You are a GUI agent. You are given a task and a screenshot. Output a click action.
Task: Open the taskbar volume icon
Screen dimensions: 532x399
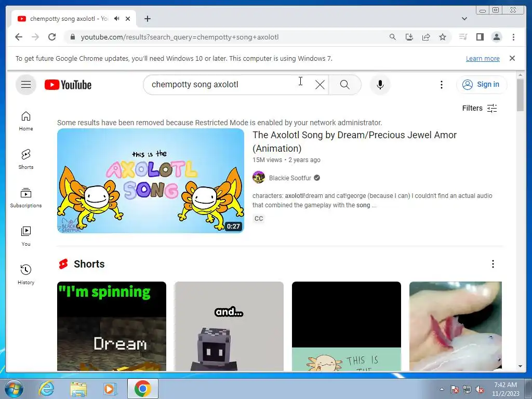[x=479, y=389]
